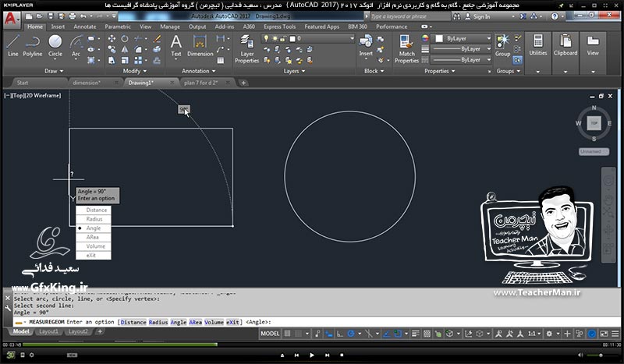The width and height of the screenshot is (624, 364).
Task: Toggle polar tracking in status bar
Action: [350, 334]
